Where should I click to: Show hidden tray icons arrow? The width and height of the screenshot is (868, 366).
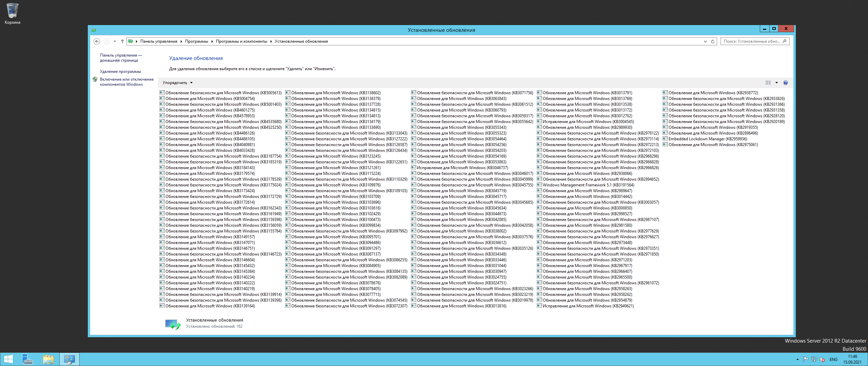click(x=797, y=359)
